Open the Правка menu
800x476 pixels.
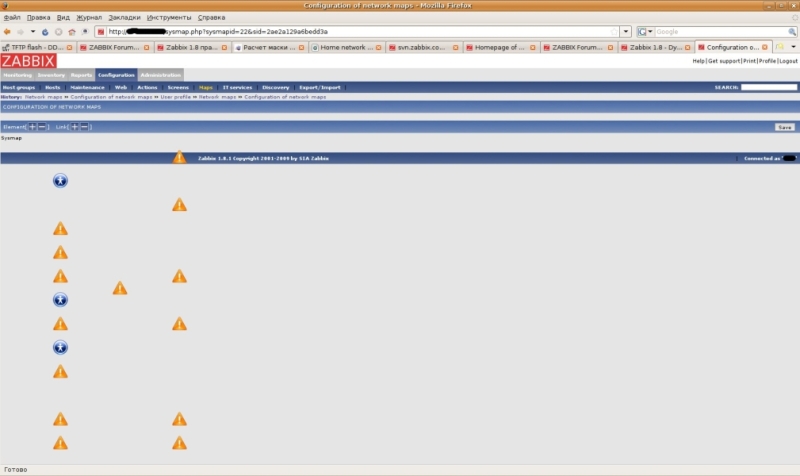tap(38, 17)
